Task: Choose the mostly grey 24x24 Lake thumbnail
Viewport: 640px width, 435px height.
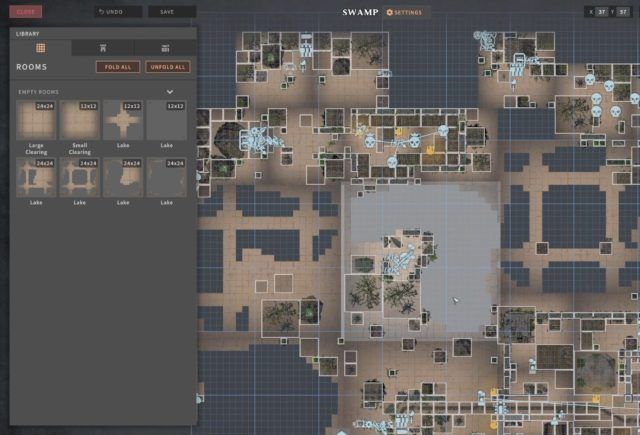Action: (x=167, y=178)
